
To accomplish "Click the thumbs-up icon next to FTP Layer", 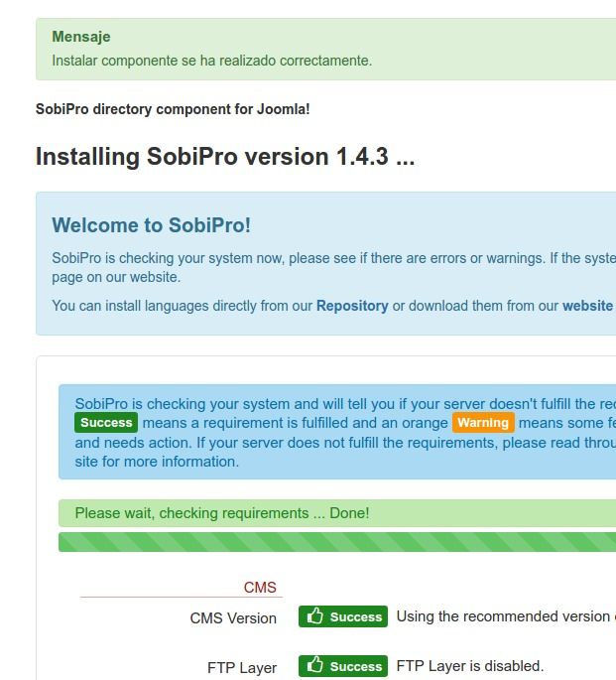I will click(x=314, y=665).
